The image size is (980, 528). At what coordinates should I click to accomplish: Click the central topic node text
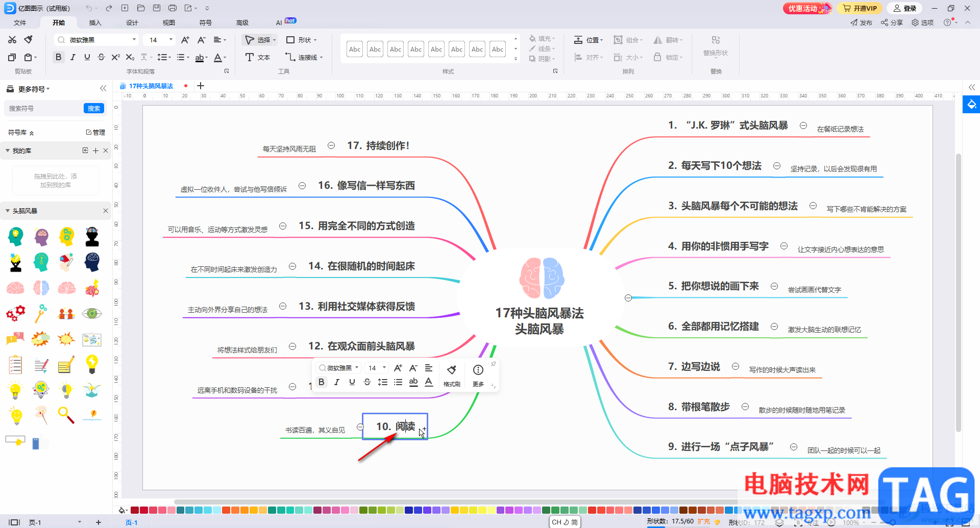tap(540, 321)
